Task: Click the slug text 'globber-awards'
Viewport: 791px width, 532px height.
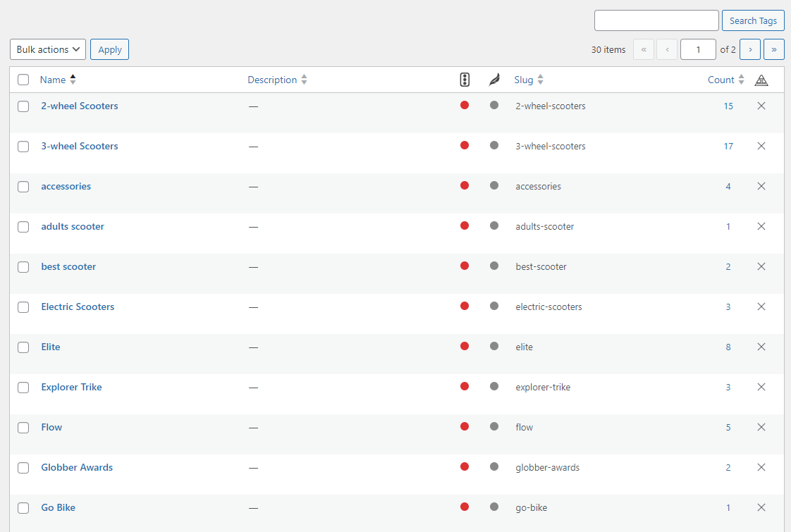Action: tap(547, 467)
